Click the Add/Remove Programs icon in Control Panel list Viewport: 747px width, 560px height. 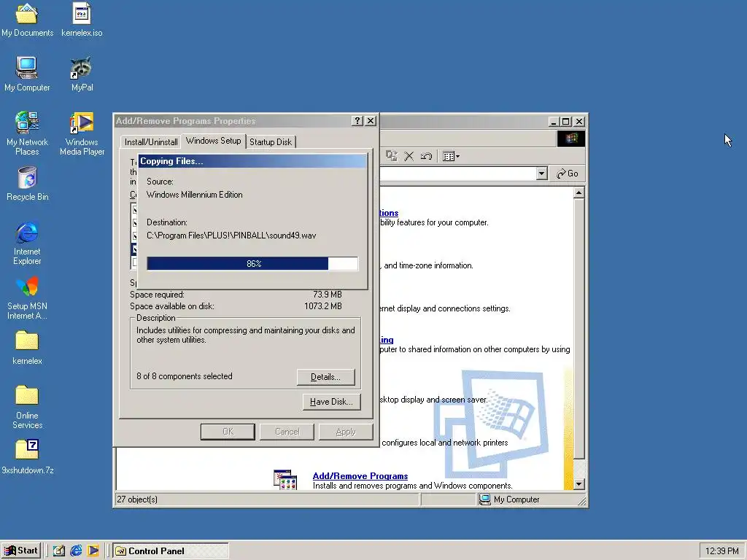(285, 480)
